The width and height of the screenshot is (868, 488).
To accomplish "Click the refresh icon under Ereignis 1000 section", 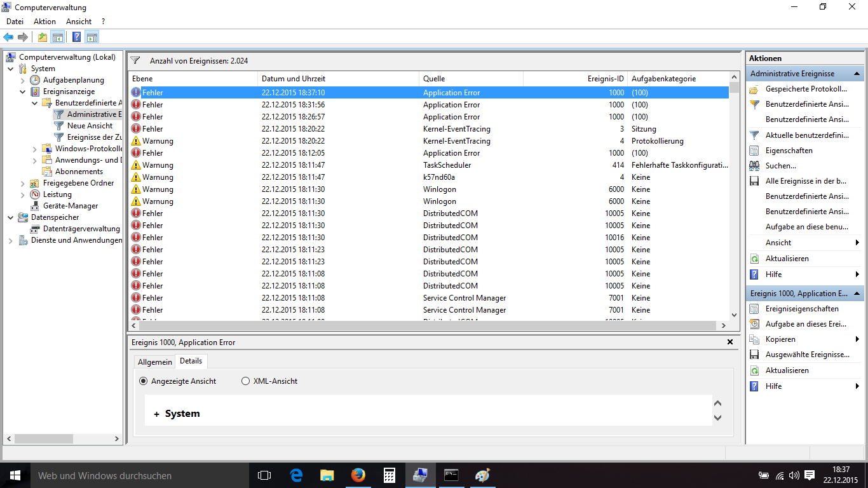I will coord(754,370).
